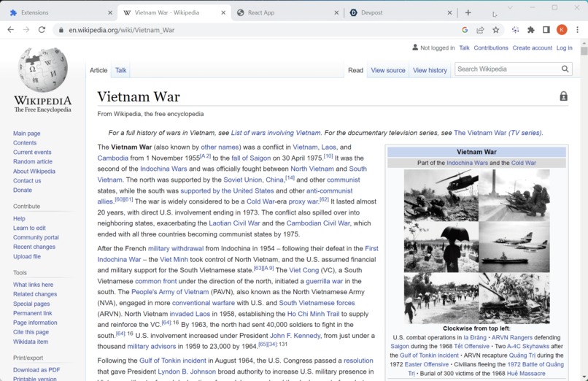Click the browser address bar URL
This screenshot has width=588, height=381.
coord(122,30)
